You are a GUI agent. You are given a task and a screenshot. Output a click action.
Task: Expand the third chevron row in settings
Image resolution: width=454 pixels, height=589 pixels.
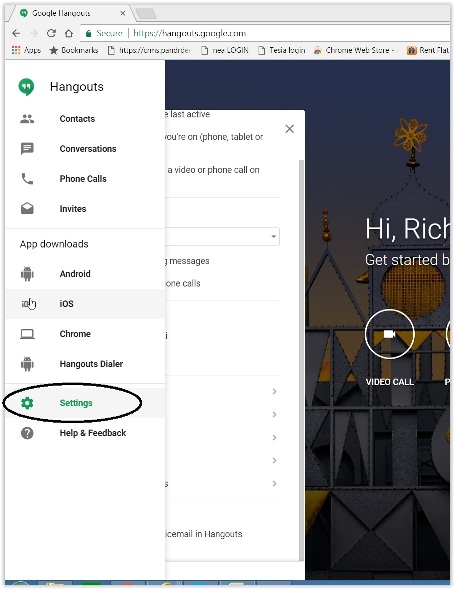(x=275, y=438)
